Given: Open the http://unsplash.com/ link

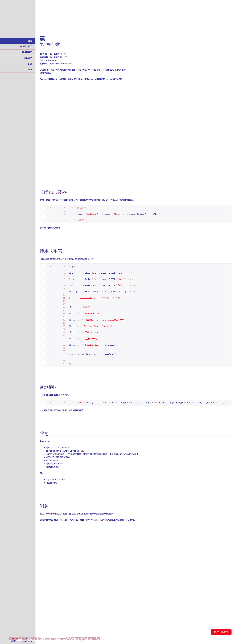Looking at the screenshot, I should (55, 480).
